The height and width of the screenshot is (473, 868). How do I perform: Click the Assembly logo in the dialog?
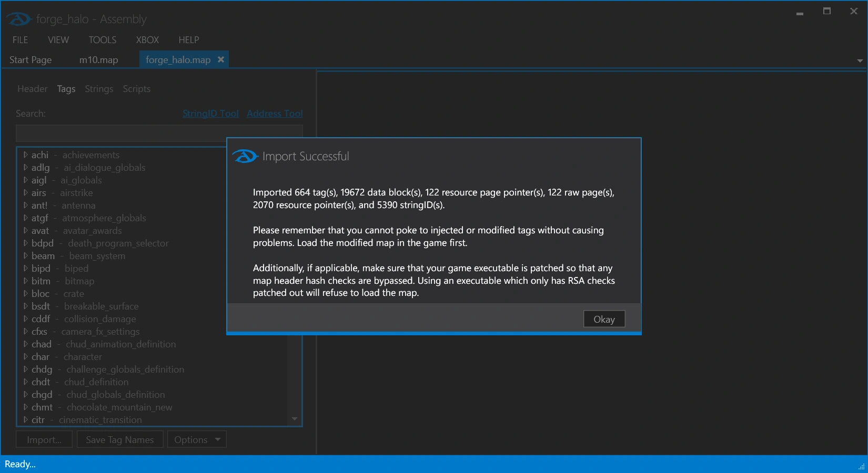pos(245,156)
